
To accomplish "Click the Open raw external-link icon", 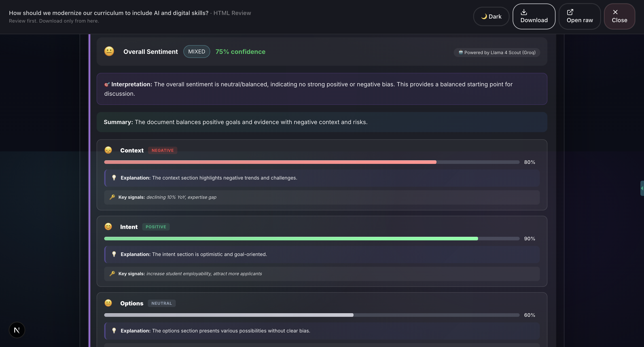I will (570, 12).
